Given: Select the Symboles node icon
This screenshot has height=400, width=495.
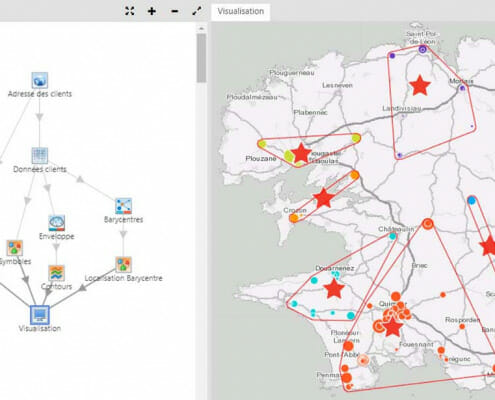Looking at the screenshot, I should [15, 248].
